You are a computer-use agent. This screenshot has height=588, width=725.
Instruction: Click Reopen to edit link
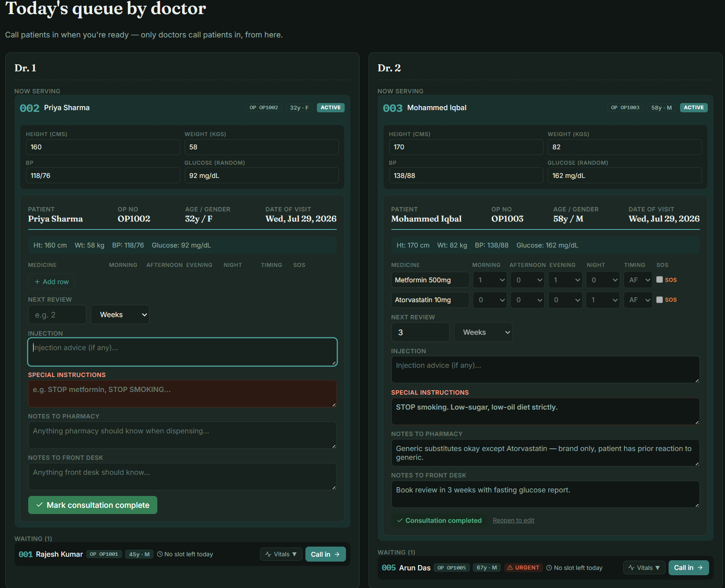click(x=513, y=520)
